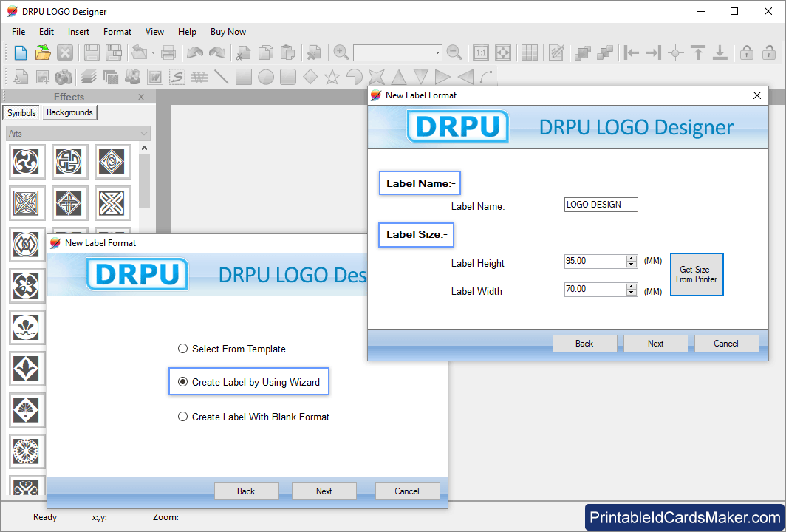Open the File menu
Image resolution: width=786 pixels, height=532 pixels.
pos(18,32)
